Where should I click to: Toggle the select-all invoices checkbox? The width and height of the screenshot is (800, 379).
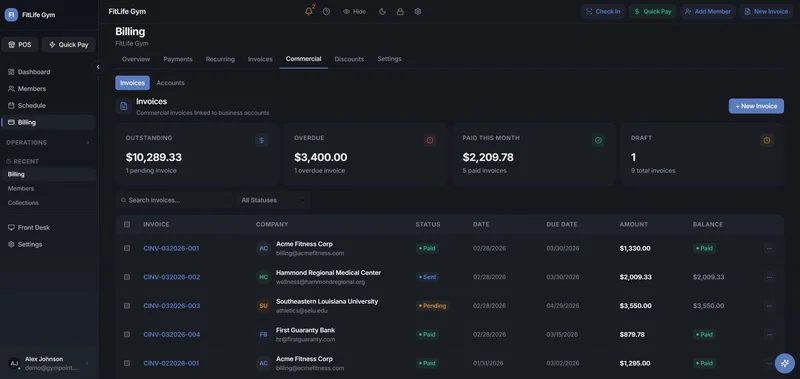coord(127,224)
